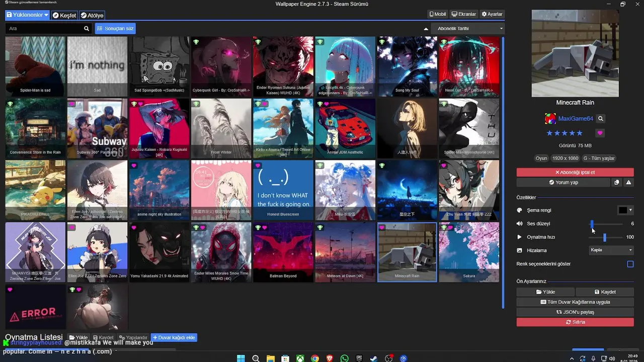Select the 'Batman Beyond' wallpaper

click(283, 252)
